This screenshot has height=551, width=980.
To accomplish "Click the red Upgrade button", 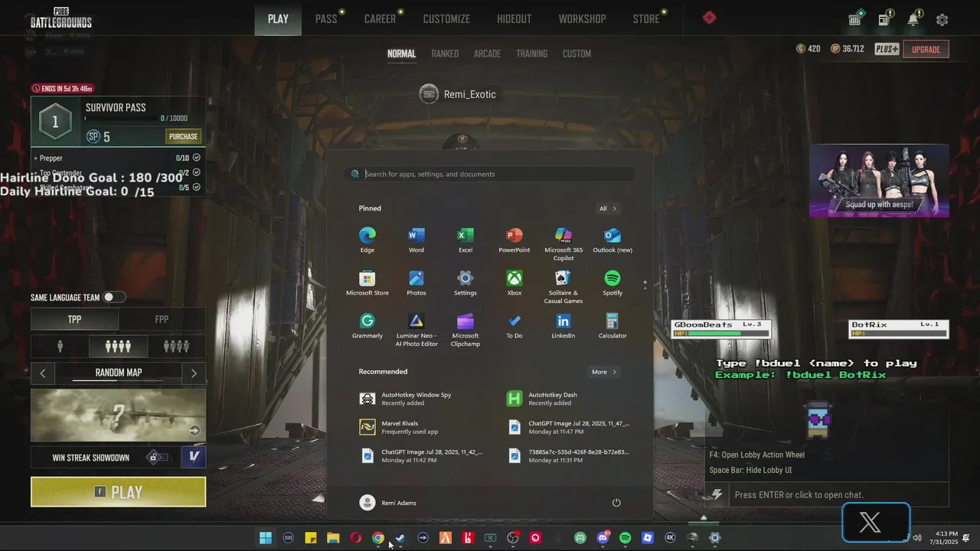I will pos(926,50).
